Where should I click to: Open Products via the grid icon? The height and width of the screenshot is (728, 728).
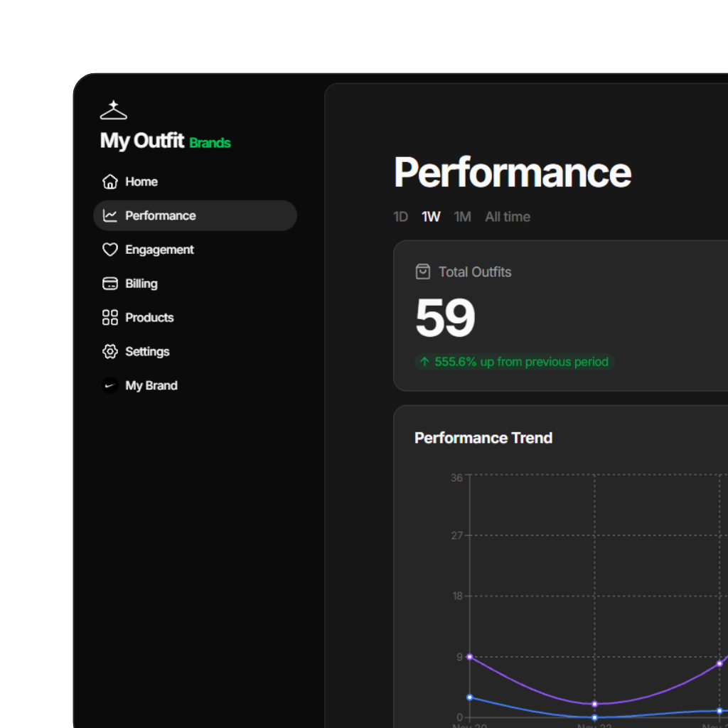tap(109, 317)
